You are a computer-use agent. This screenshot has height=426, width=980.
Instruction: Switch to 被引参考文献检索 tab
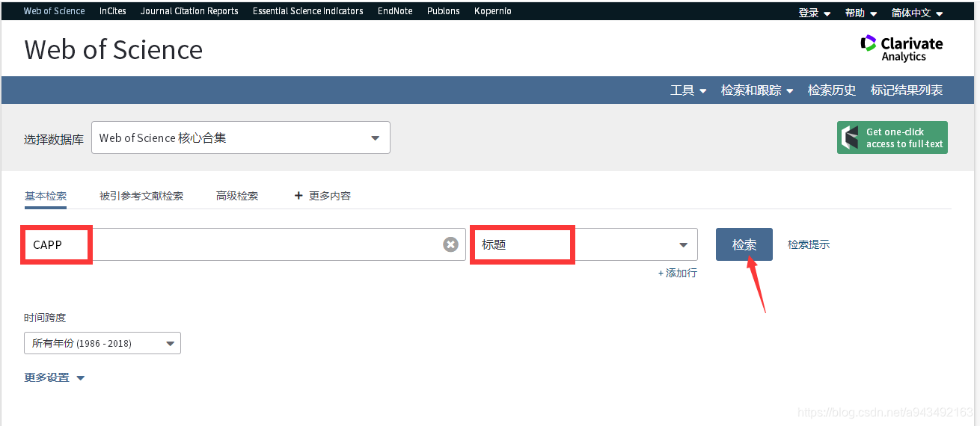[x=141, y=196]
